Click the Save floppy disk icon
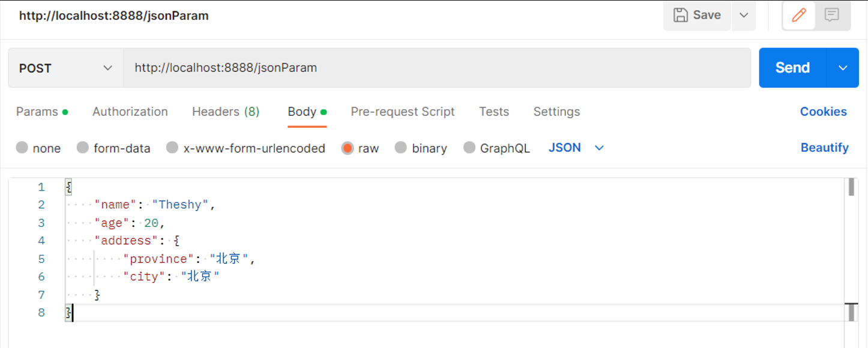 [x=681, y=15]
